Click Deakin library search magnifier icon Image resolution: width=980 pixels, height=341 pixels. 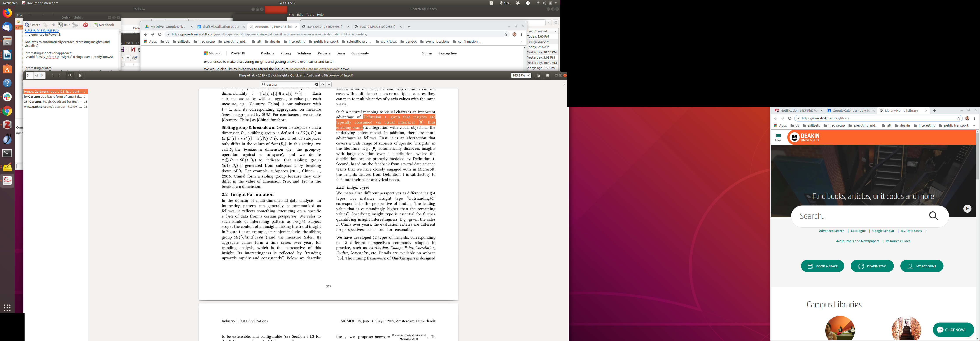pos(934,216)
